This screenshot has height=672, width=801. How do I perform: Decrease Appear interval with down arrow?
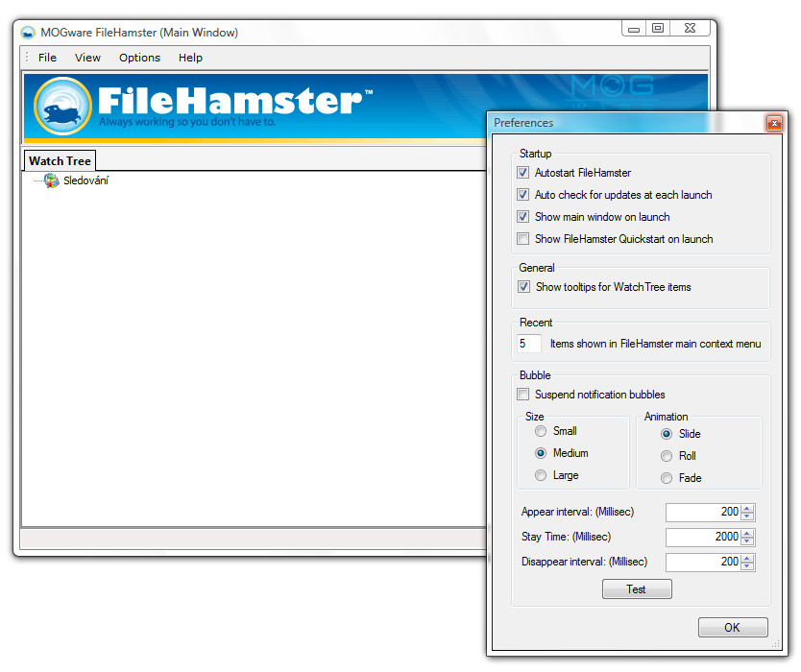pos(747,516)
